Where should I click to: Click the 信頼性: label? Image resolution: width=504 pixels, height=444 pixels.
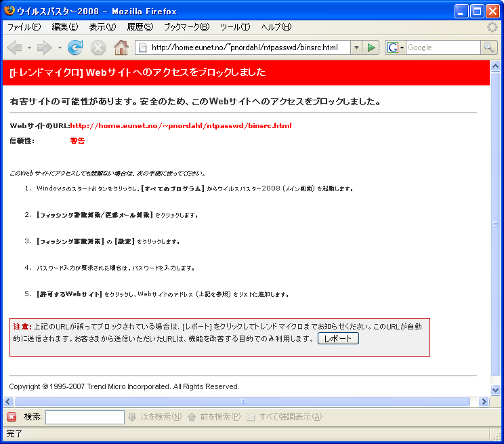click(x=22, y=140)
